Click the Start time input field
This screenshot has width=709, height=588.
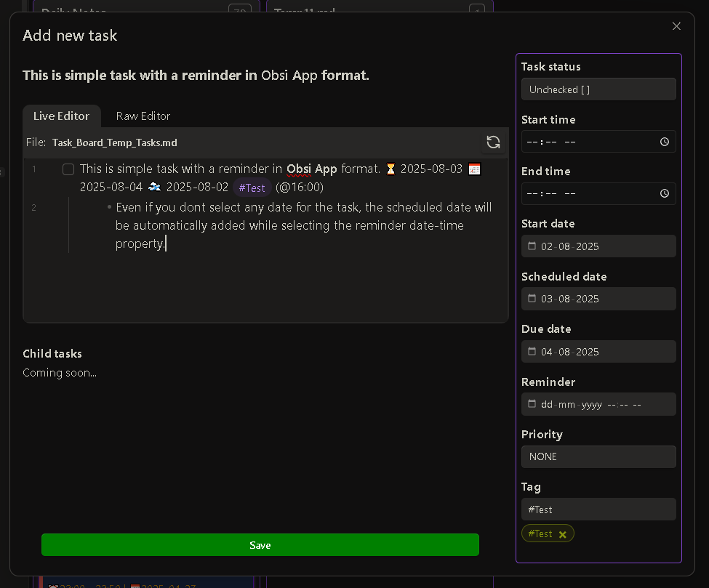pyautogui.click(x=598, y=142)
